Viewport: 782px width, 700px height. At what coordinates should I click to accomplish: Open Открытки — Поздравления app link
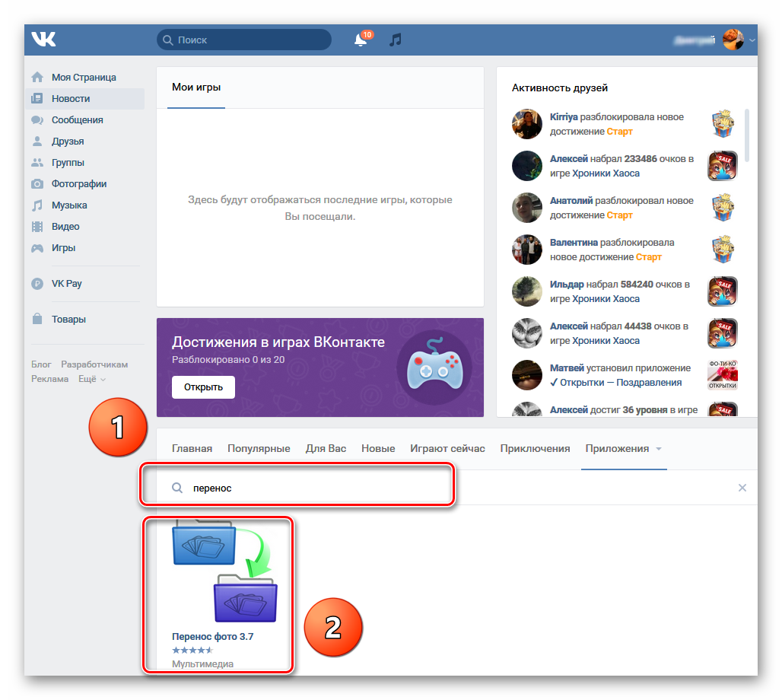click(616, 383)
